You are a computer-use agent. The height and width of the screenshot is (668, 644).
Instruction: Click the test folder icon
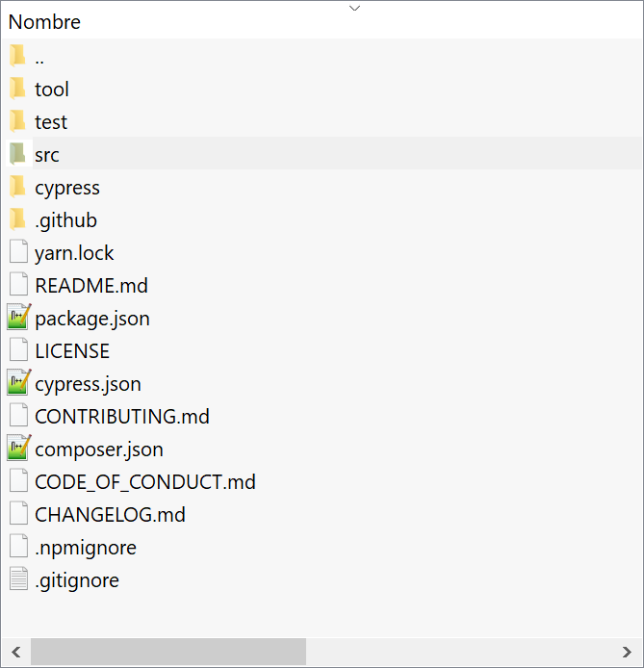click(x=17, y=121)
